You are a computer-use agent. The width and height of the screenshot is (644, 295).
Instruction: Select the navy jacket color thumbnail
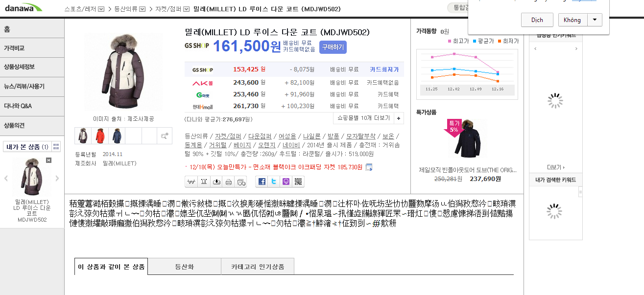pyautogui.click(x=117, y=136)
